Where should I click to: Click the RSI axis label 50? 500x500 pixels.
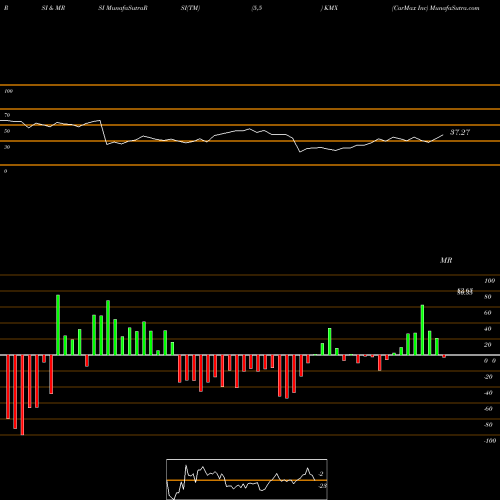click(7, 131)
